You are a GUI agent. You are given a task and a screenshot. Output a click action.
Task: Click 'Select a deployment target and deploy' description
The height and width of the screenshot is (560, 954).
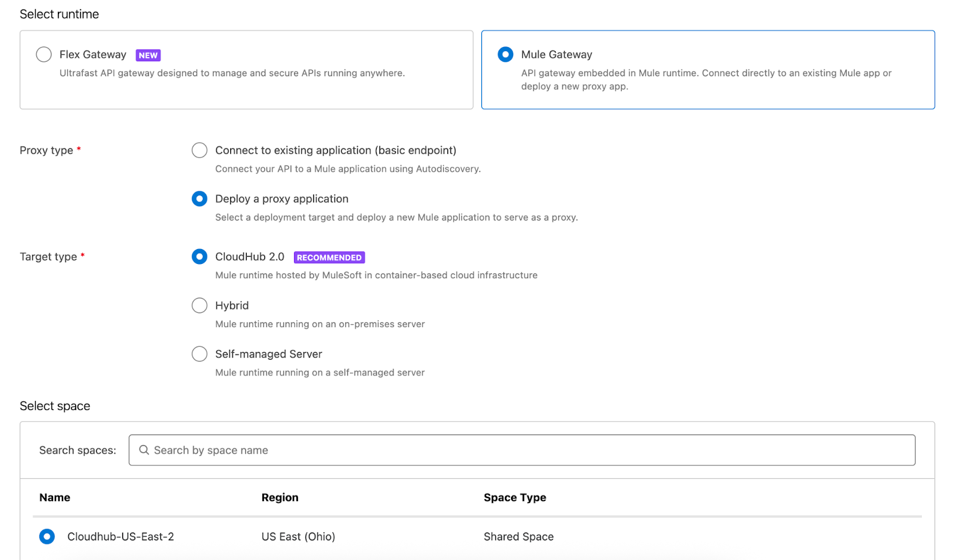coord(397,217)
